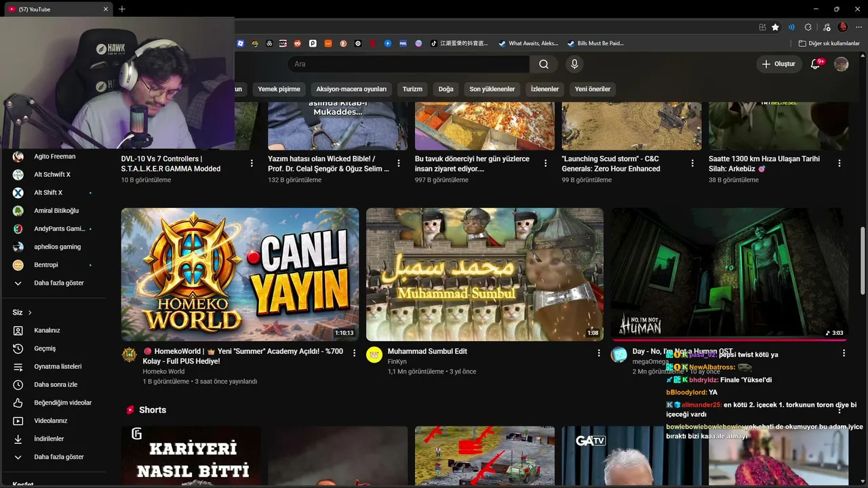Open What Awaits, Aleks... Steam bookmark

pyautogui.click(x=528, y=43)
